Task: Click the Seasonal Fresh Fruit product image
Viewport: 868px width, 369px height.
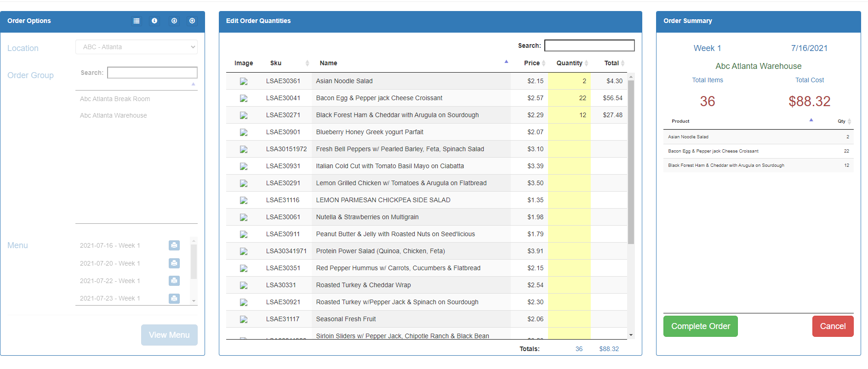Action: [244, 319]
